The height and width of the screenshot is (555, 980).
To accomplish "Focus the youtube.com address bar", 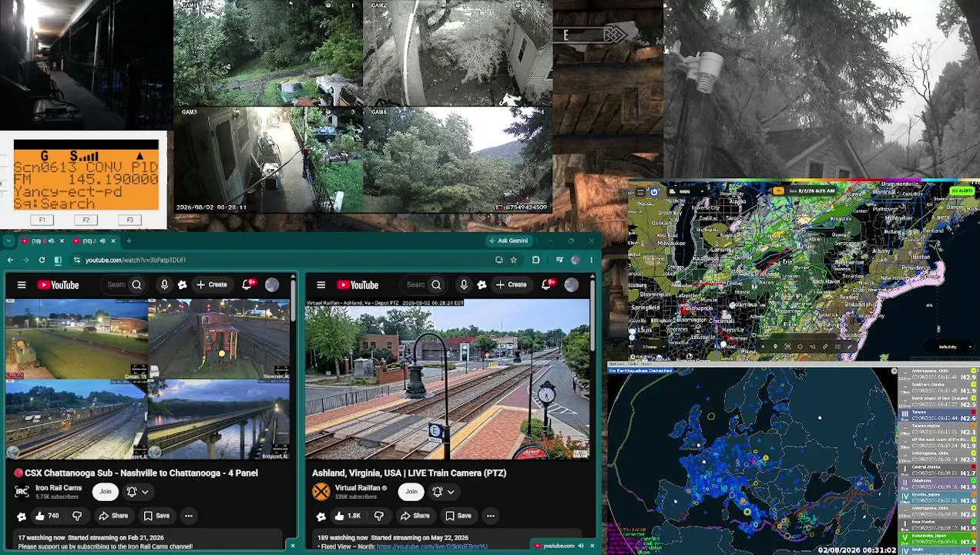I will (x=285, y=260).
